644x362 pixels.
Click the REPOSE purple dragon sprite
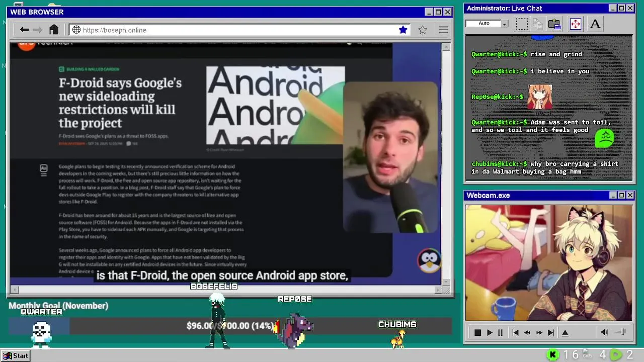point(294,330)
